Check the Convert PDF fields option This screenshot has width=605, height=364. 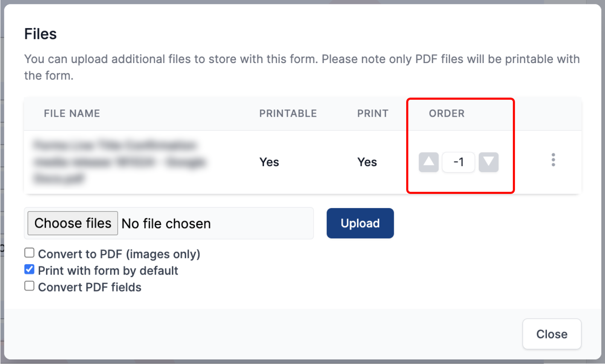tap(29, 286)
